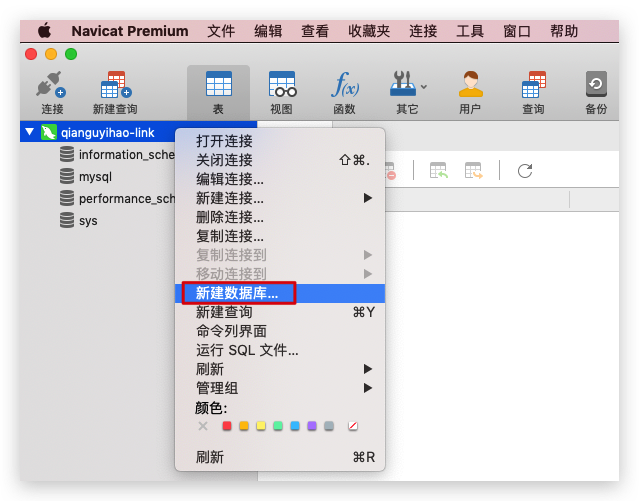Screen dimensions: 639x501
Task: Click the X clear color button
Action: point(203,426)
